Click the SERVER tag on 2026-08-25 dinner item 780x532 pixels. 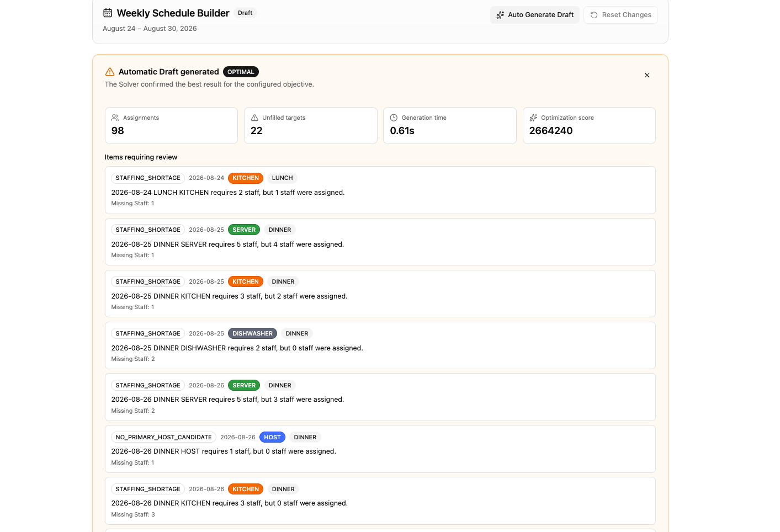pos(244,230)
